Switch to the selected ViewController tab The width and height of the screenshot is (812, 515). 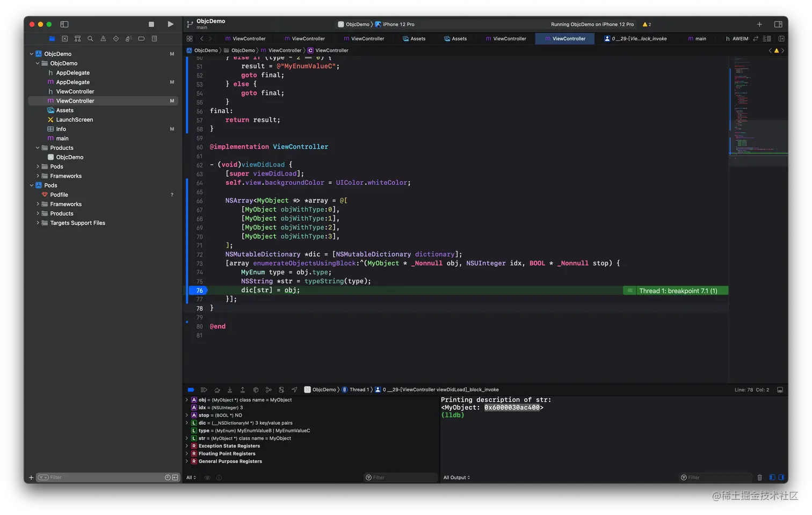click(565, 39)
